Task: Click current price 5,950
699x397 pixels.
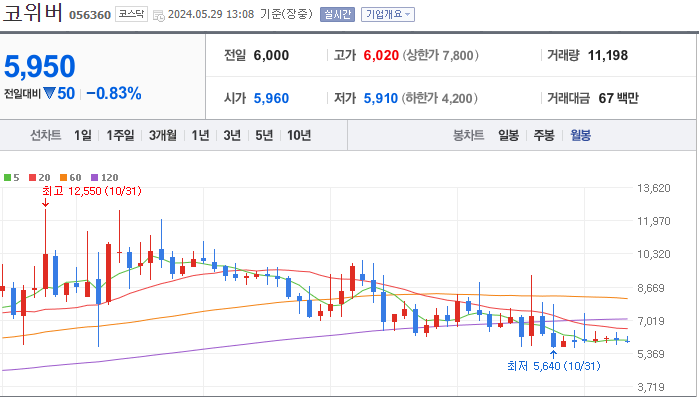Action: pyautogui.click(x=40, y=66)
